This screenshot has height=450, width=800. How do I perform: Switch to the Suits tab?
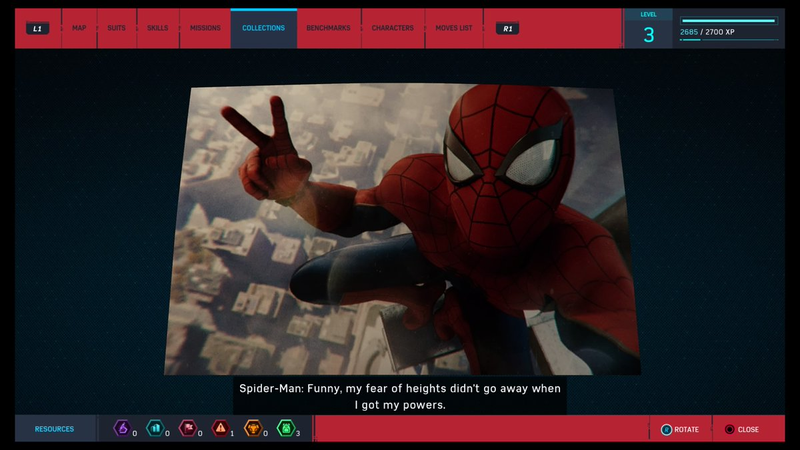coord(116,28)
